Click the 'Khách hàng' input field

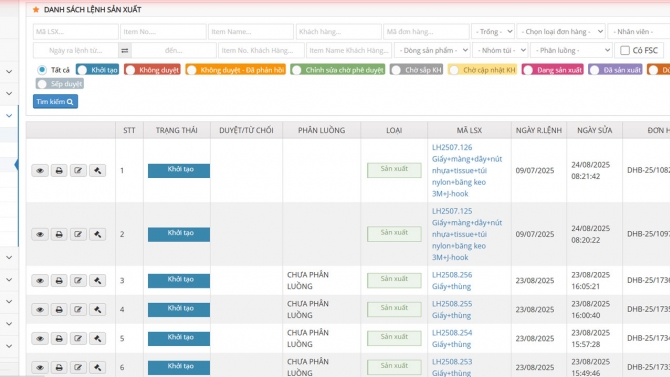(x=338, y=32)
